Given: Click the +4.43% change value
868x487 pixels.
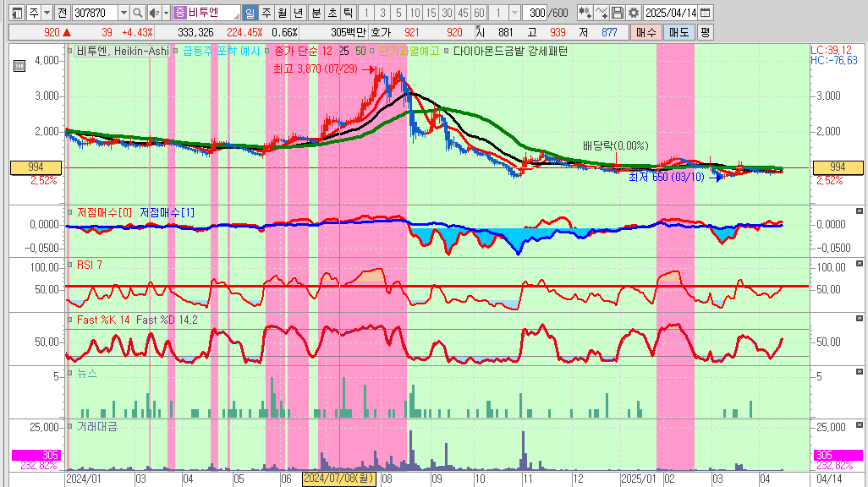Looking at the screenshot, I should (x=137, y=33).
